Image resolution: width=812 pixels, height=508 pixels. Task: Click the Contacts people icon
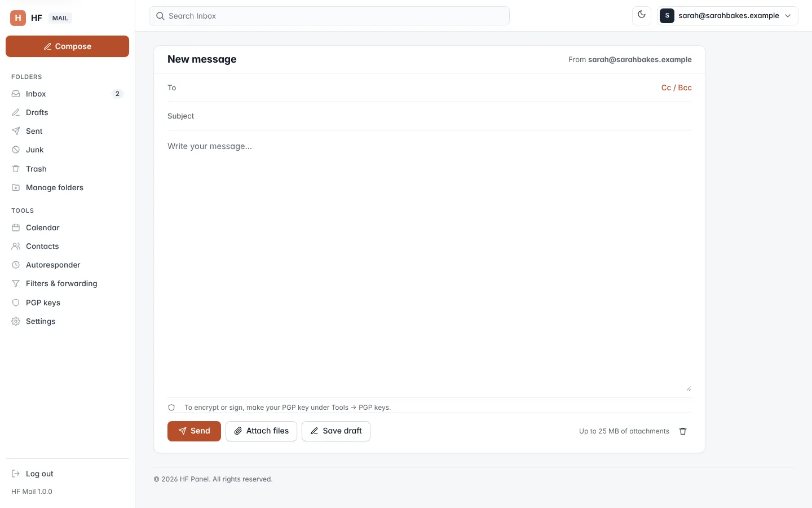pos(16,246)
